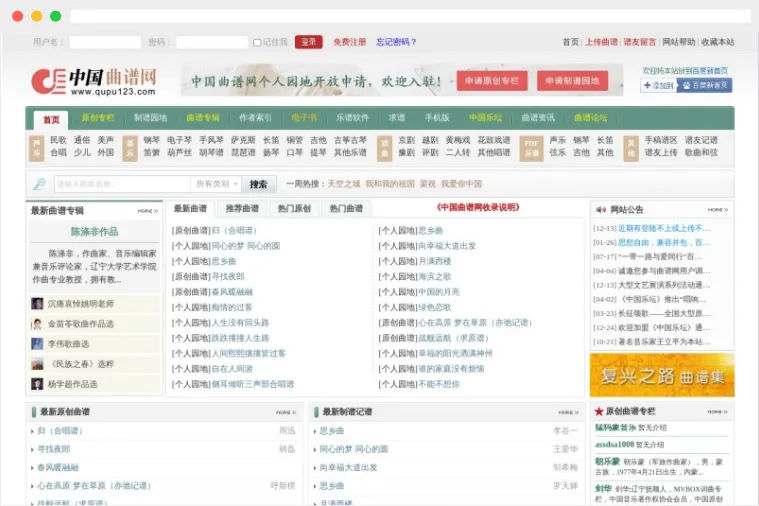Click the 声乐 category icon
Screen dimensions: 759x506
click(x=37, y=147)
